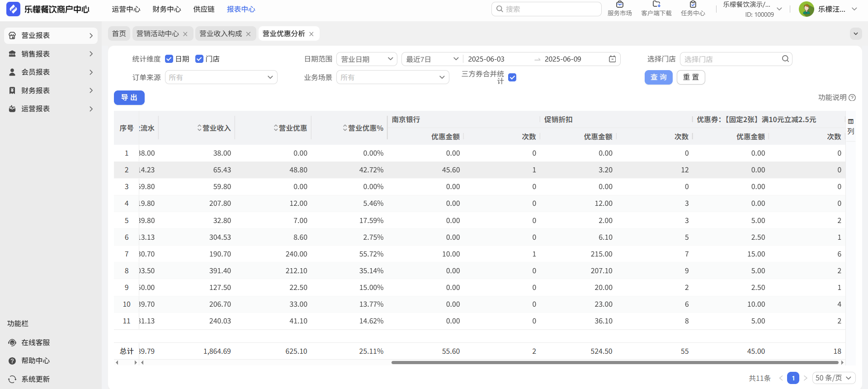Close the 营销活动中心 tab
This screenshot has height=389, width=868.
pos(185,34)
